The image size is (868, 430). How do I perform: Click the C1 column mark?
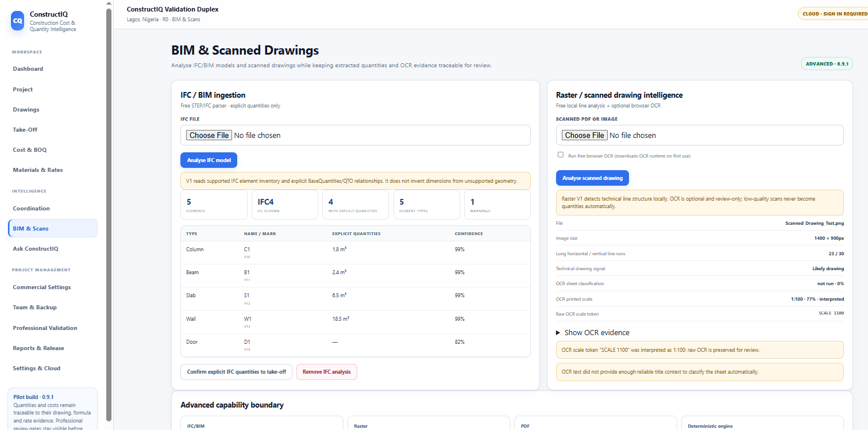[248, 249]
